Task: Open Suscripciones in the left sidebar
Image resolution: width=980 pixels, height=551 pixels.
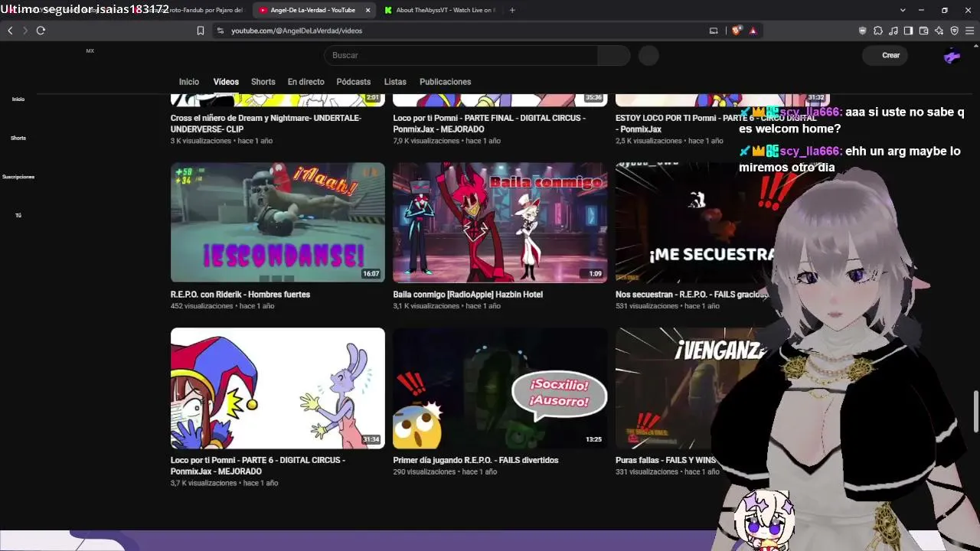Action: [18, 177]
